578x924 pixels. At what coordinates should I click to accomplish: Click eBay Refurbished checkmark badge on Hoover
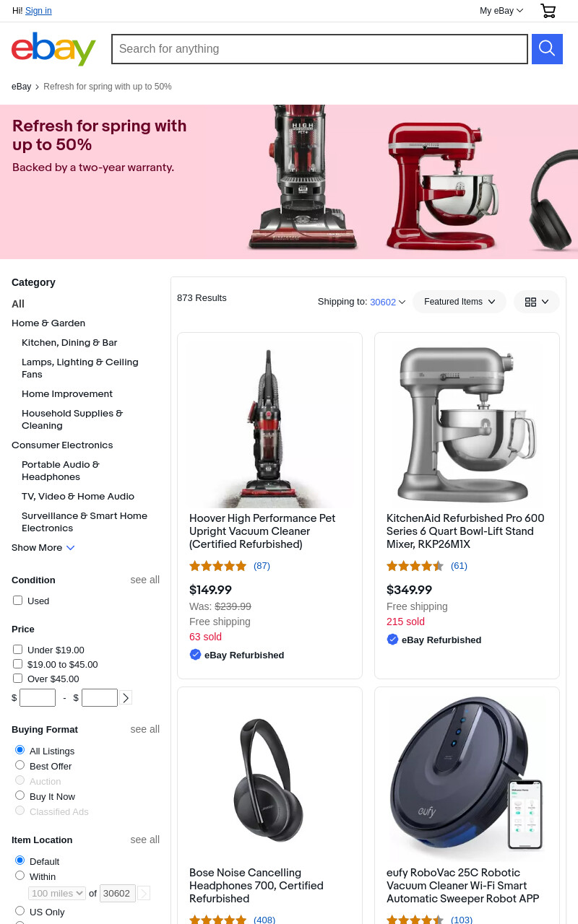[195, 655]
